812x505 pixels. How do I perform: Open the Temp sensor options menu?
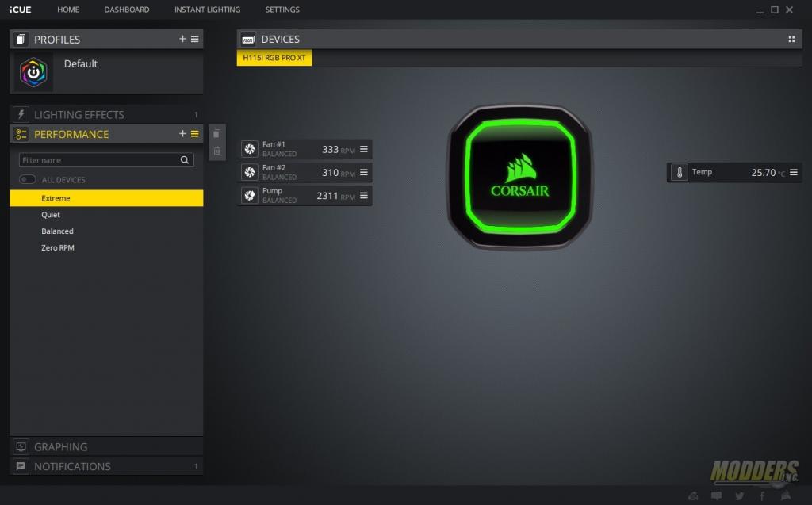coord(793,172)
